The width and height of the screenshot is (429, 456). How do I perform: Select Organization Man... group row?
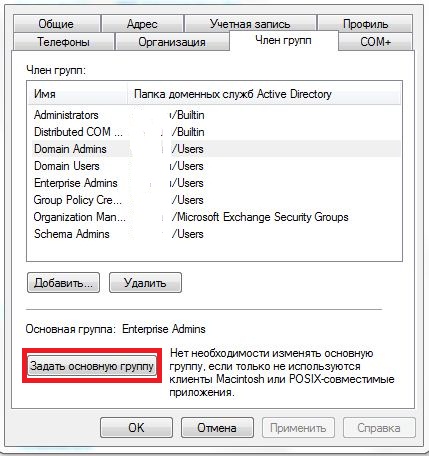click(215, 217)
